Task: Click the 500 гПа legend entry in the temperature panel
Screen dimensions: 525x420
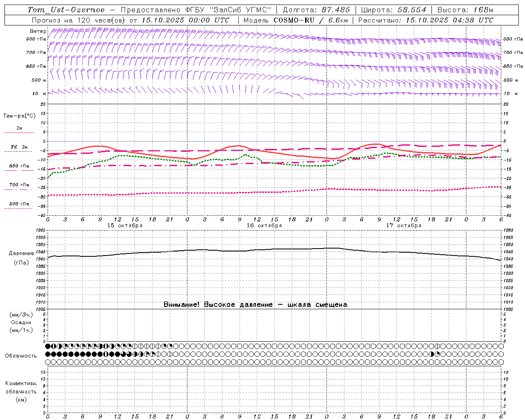Action: tap(19, 204)
